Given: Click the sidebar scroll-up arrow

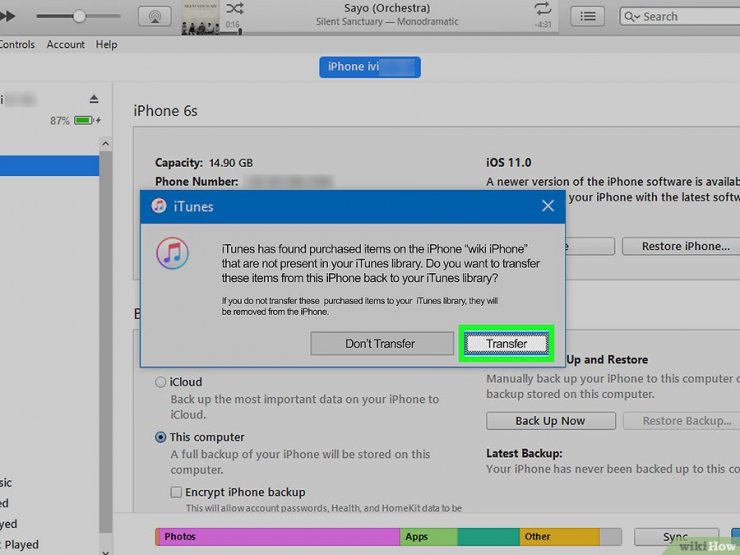Looking at the screenshot, I should 106,143.
